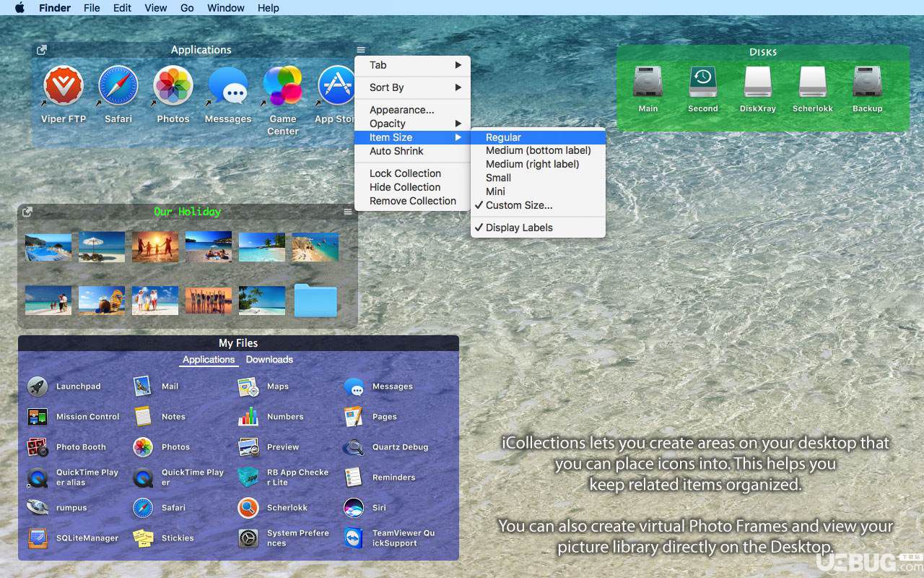Image resolution: width=924 pixels, height=578 pixels.
Task: Choose Medium (bottom label) item size
Action: 538,150
